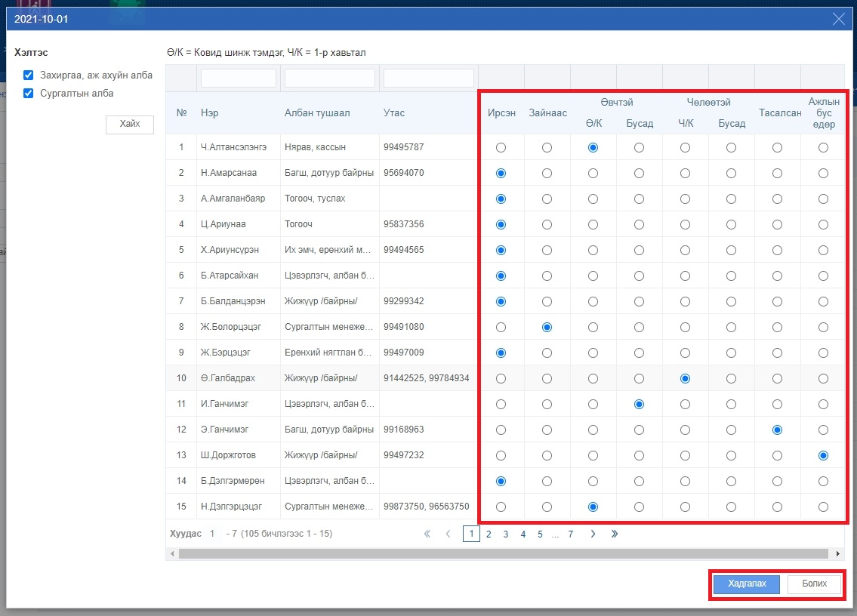Set Х.Ариунсүрэн to Чөлөөтэй Ч/К

click(x=685, y=251)
